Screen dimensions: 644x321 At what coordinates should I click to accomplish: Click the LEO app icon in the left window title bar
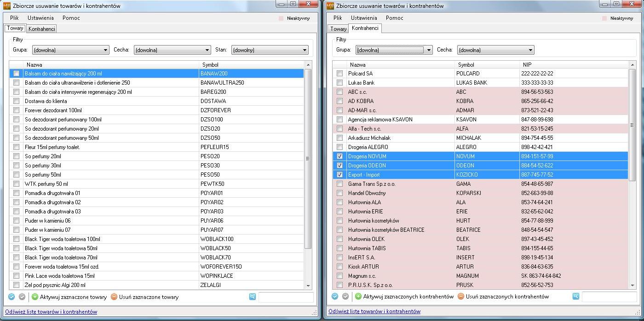[6, 6]
